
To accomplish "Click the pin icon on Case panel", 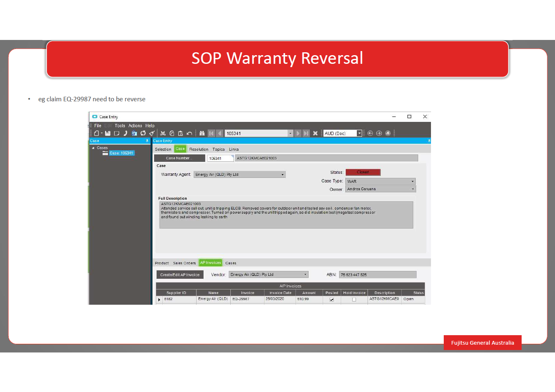I will 147,141.
